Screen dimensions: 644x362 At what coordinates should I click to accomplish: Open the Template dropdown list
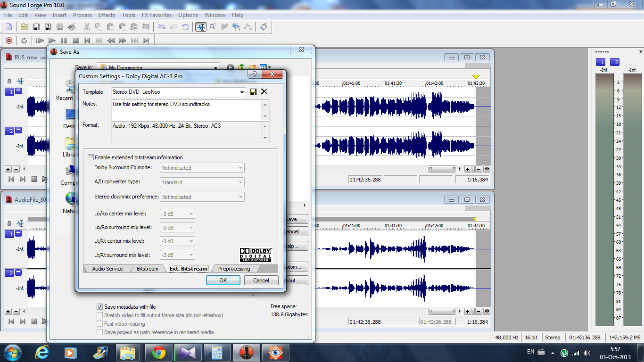242,92
